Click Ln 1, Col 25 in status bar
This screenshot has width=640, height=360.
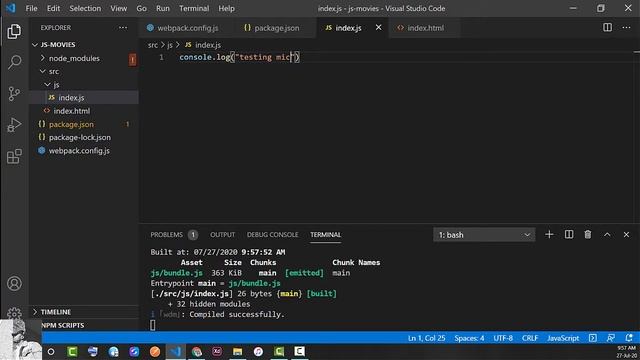(427, 338)
